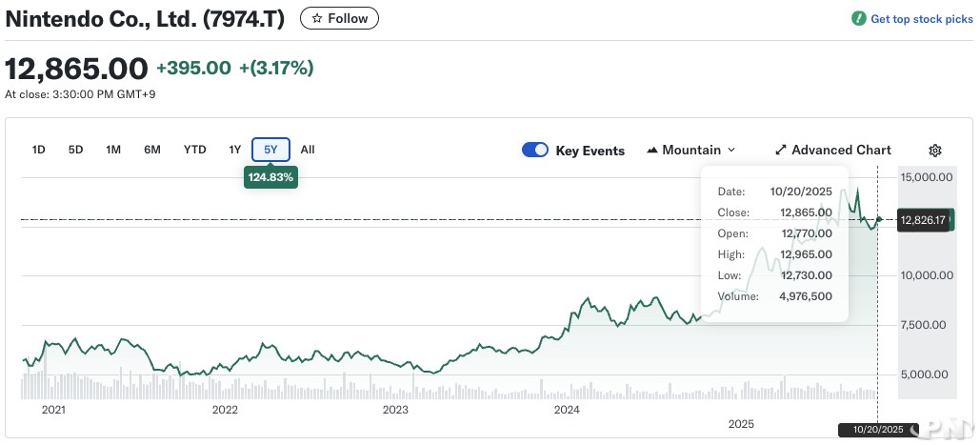Expand the Mountain chart type dropdown chevron
The image size is (980, 445).
731,151
